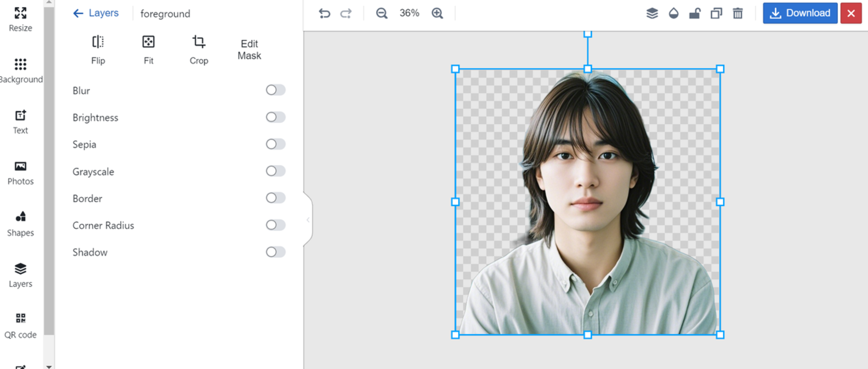Open the QR code panel
This screenshot has height=369, width=868.
pos(20,324)
